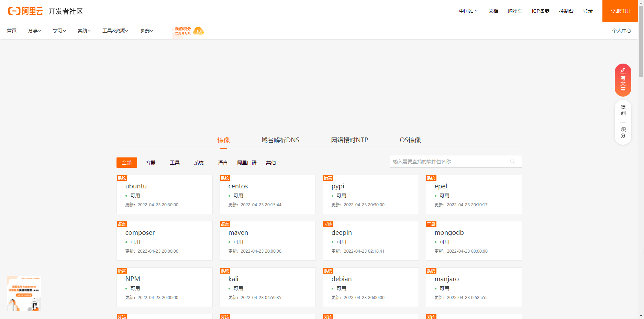Open the 控制台 link
This screenshot has height=319, width=644.
pos(566,11)
